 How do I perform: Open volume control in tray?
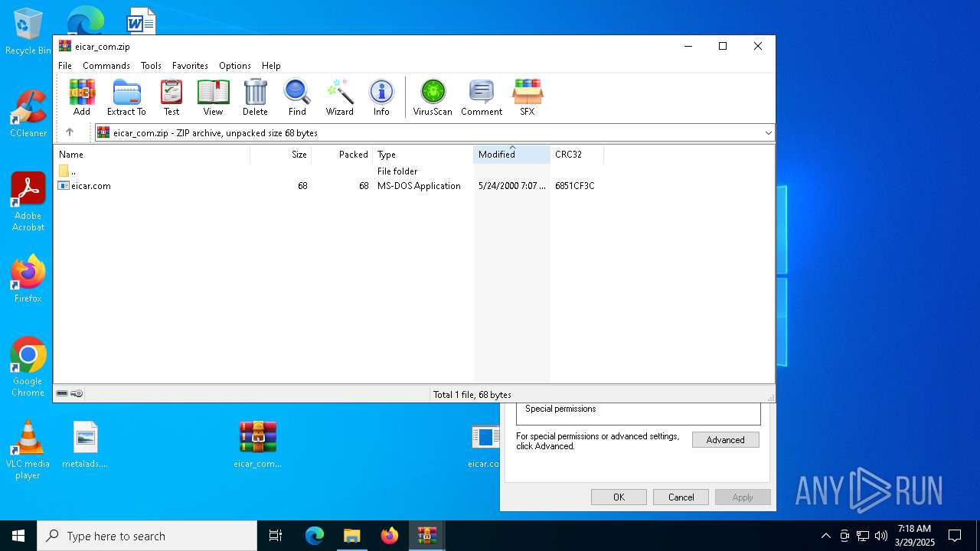(x=881, y=536)
